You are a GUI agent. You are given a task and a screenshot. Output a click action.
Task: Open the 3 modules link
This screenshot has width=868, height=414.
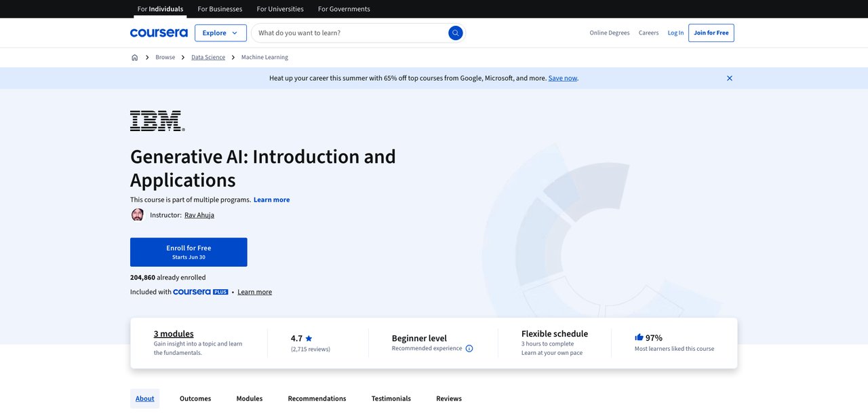point(174,333)
